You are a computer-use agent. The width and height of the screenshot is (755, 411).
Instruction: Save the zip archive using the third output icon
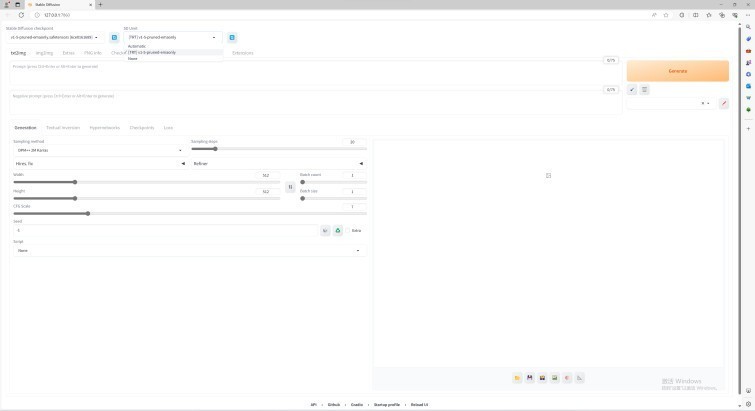point(542,378)
